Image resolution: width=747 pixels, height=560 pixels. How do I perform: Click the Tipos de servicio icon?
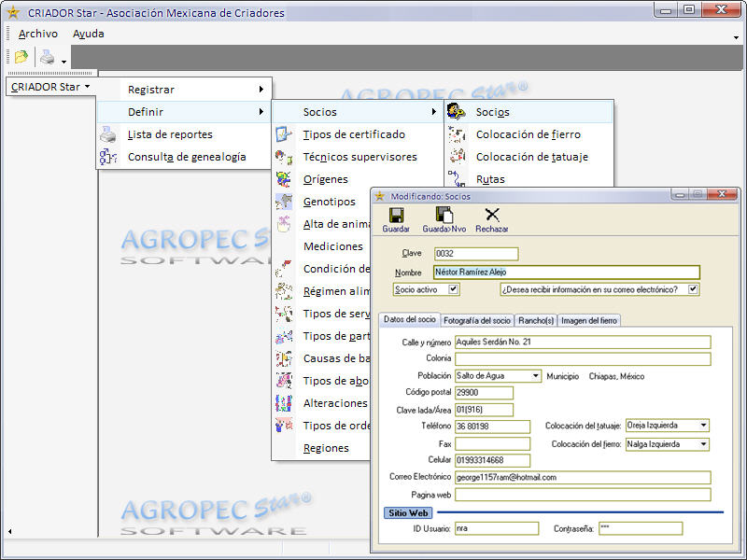tap(284, 314)
